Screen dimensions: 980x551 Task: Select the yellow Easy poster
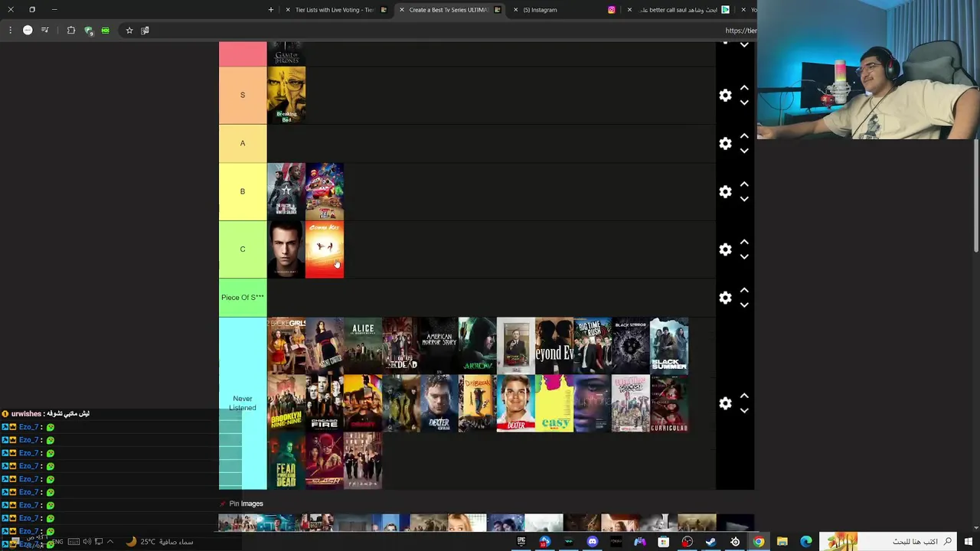point(554,403)
